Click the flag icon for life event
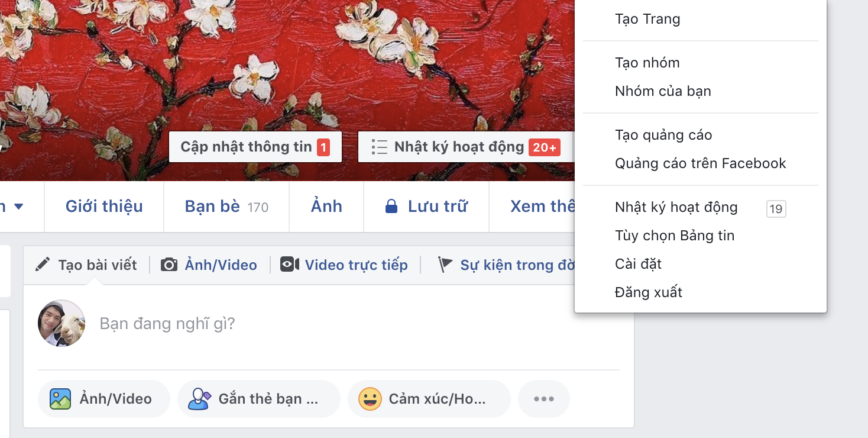The height and width of the screenshot is (438, 868). [445, 265]
